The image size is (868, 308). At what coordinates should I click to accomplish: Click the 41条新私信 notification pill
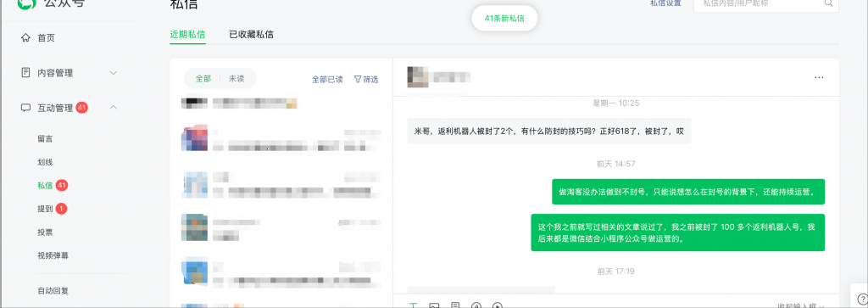point(504,19)
